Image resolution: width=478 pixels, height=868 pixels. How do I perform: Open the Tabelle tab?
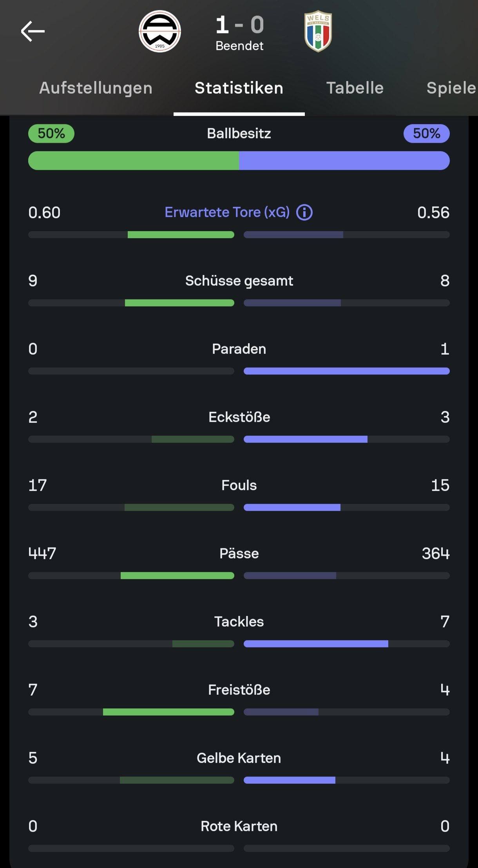click(x=355, y=88)
